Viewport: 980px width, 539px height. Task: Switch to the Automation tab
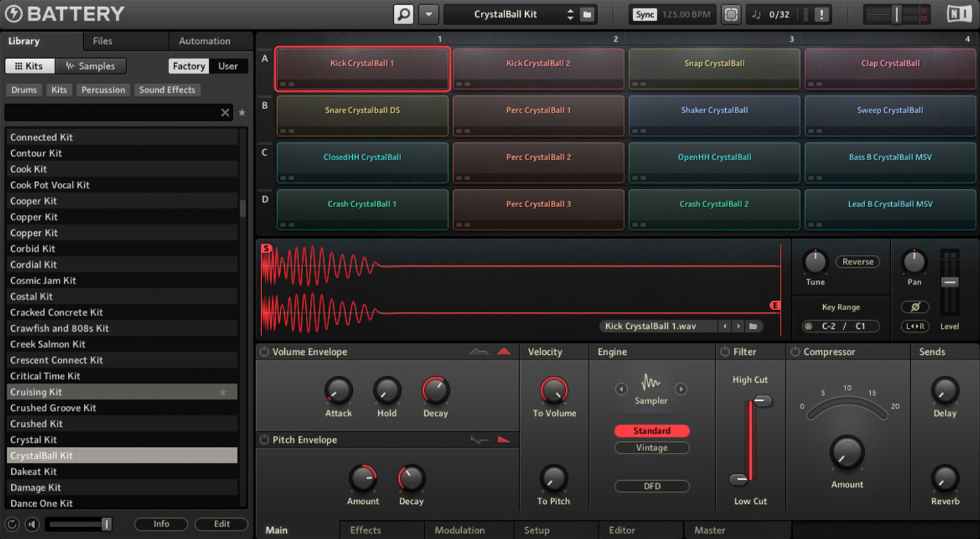coord(204,41)
